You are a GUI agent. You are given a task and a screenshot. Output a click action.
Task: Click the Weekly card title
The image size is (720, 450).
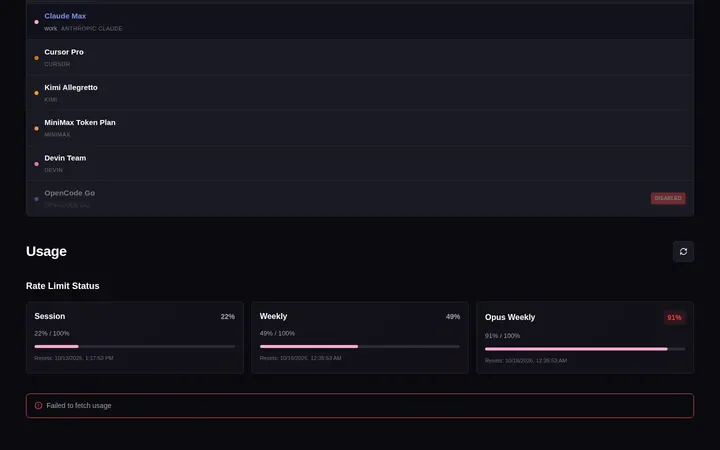point(273,316)
